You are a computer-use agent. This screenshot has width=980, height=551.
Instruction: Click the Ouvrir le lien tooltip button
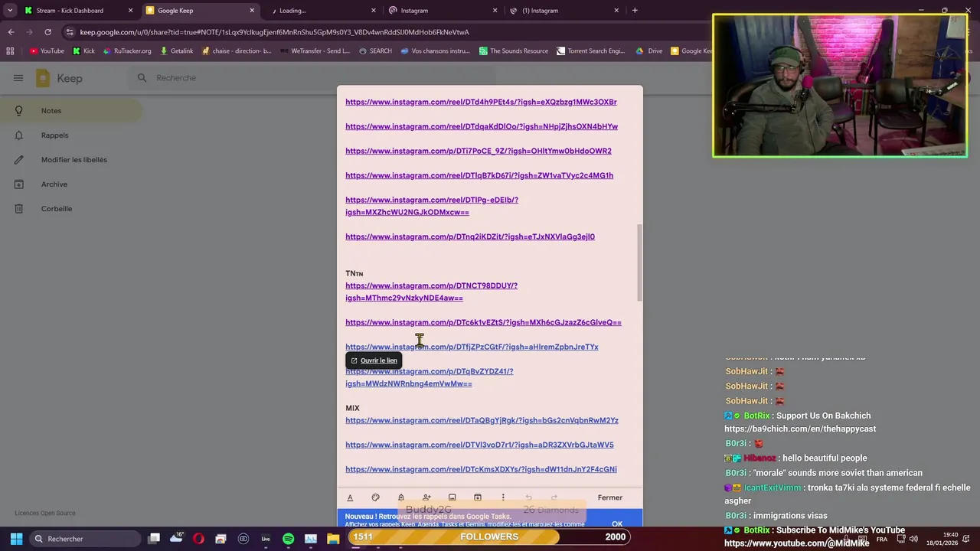click(x=374, y=360)
